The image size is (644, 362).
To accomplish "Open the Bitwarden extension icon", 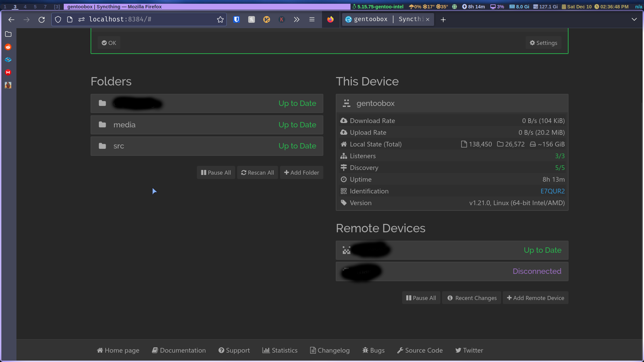I will [236, 19].
